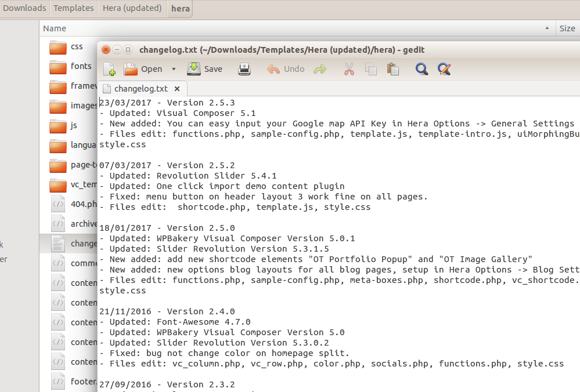This screenshot has height=392, width=580.
Task: Expand the Open recent files dropdown arrow
Action: [174, 69]
